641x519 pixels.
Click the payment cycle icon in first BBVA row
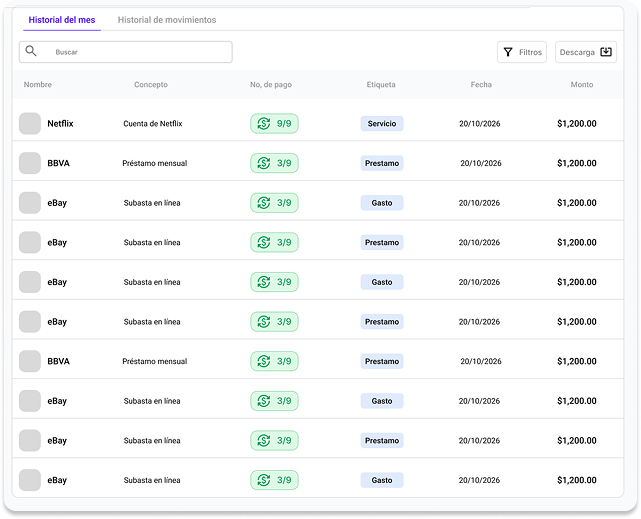point(264,163)
